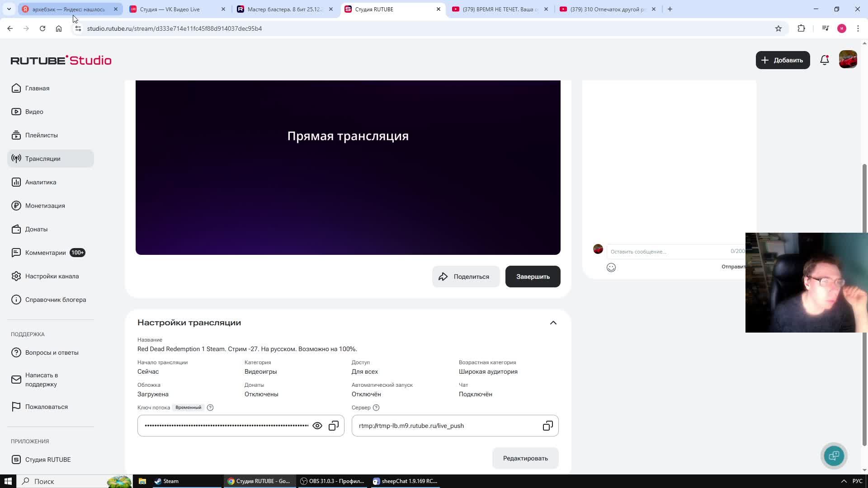The width and height of the screenshot is (868, 488).
Task: Open the tab search dropdown arrow
Action: 9,9
